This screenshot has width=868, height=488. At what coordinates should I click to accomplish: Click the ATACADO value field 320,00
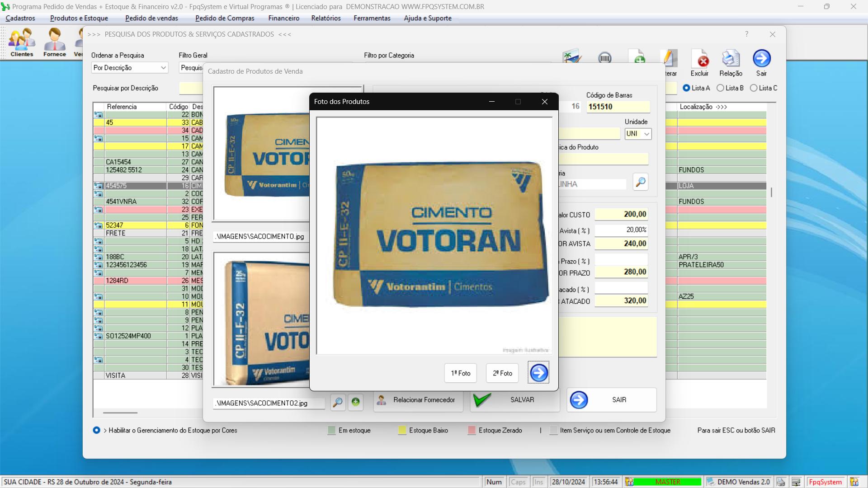(x=621, y=301)
